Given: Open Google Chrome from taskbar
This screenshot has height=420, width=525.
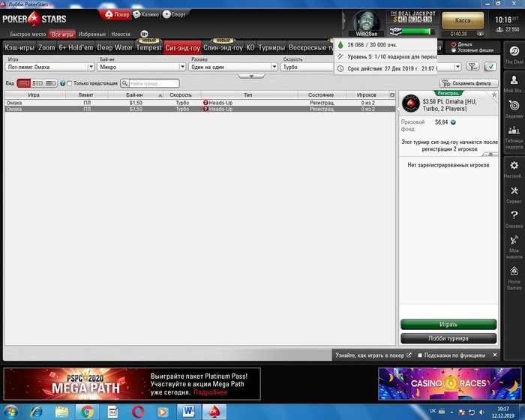Looking at the screenshot, I should (87, 412).
